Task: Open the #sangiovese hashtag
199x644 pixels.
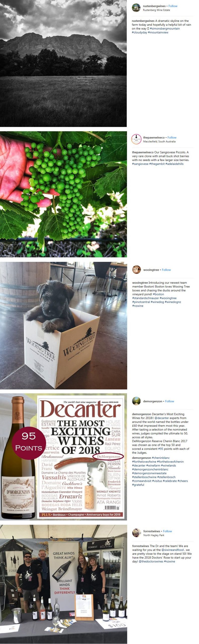Action: (140, 164)
